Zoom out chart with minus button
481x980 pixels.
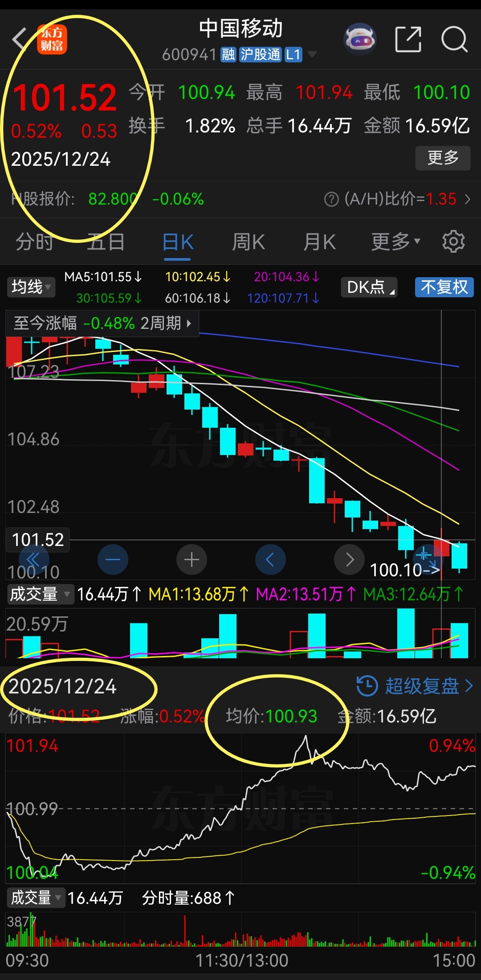point(113,559)
